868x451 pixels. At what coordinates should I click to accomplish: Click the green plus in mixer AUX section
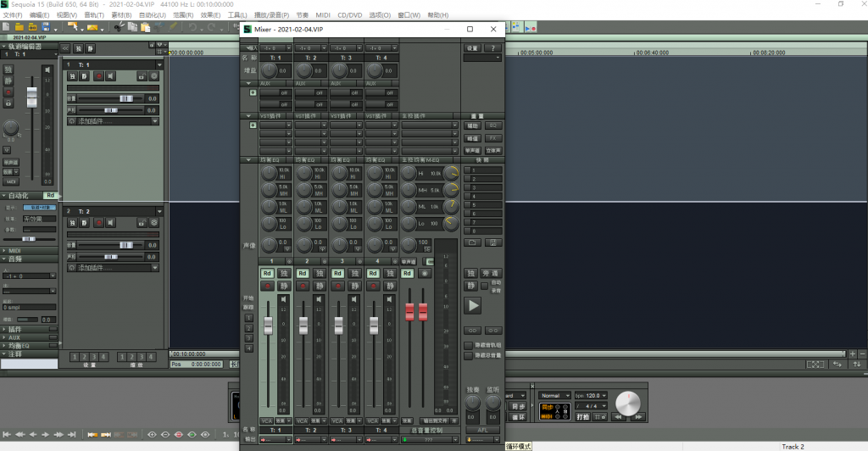253,92
